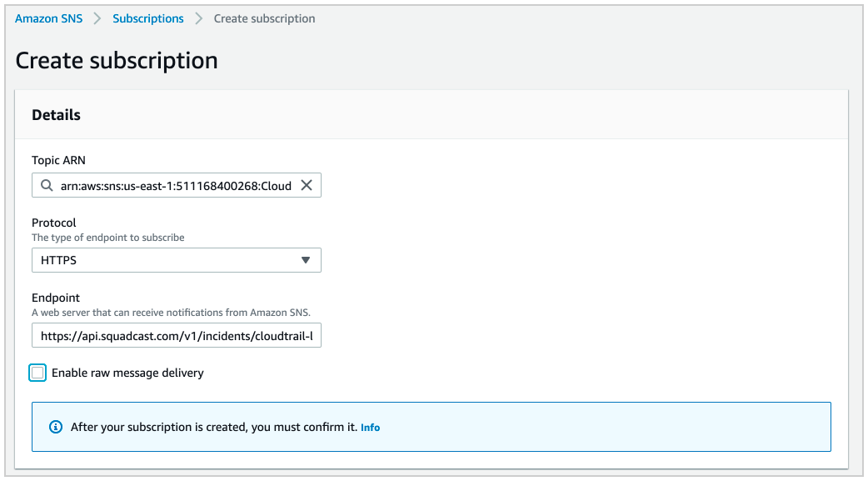Click the Details section heading
868x481 pixels.
pyautogui.click(x=56, y=115)
